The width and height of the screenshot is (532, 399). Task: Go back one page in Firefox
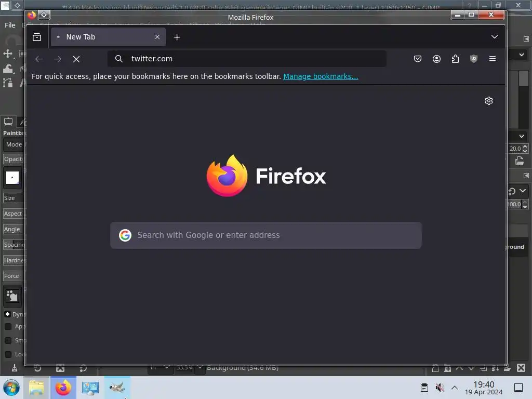click(39, 59)
